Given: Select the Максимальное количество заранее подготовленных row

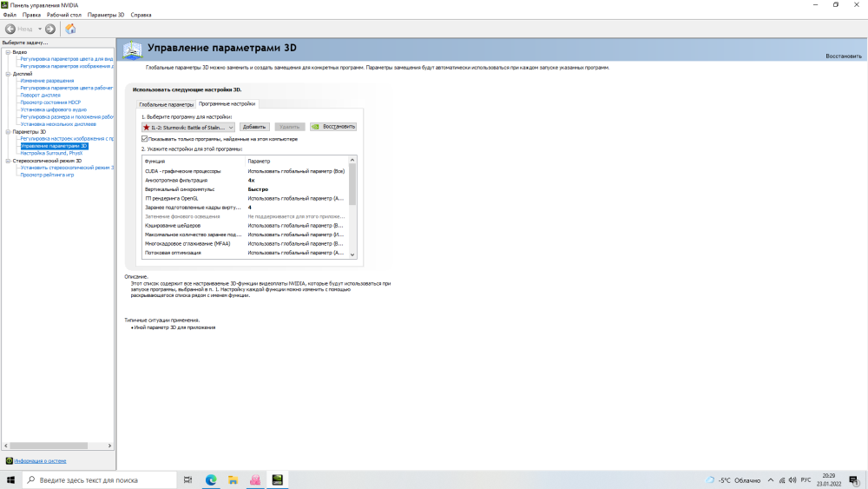Looking at the screenshot, I should (x=246, y=235).
